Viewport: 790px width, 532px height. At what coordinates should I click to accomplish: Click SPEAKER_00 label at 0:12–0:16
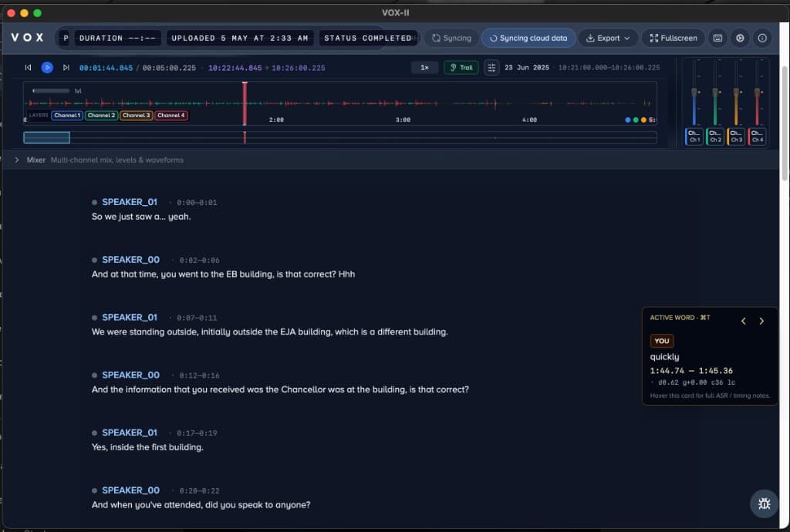pyautogui.click(x=130, y=375)
